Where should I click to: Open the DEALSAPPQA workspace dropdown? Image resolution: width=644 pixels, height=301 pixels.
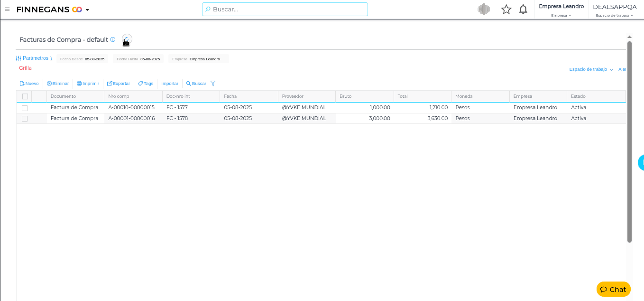(615, 10)
